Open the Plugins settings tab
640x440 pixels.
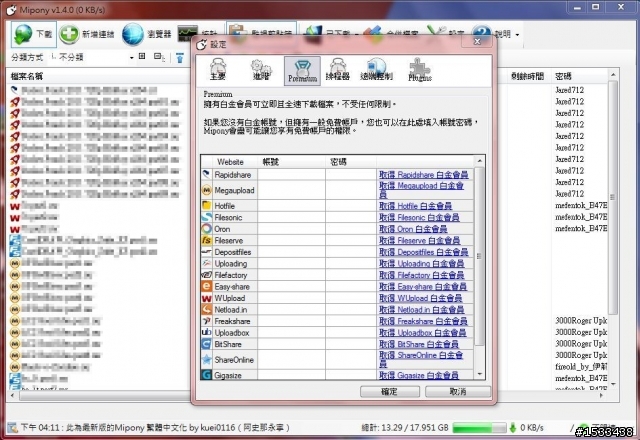(x=420, y=70)
